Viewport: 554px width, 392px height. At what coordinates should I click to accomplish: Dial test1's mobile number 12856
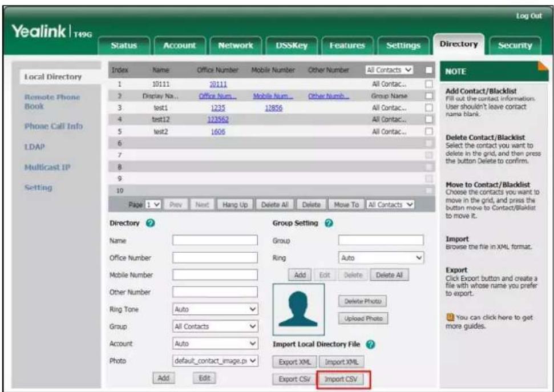274,108
